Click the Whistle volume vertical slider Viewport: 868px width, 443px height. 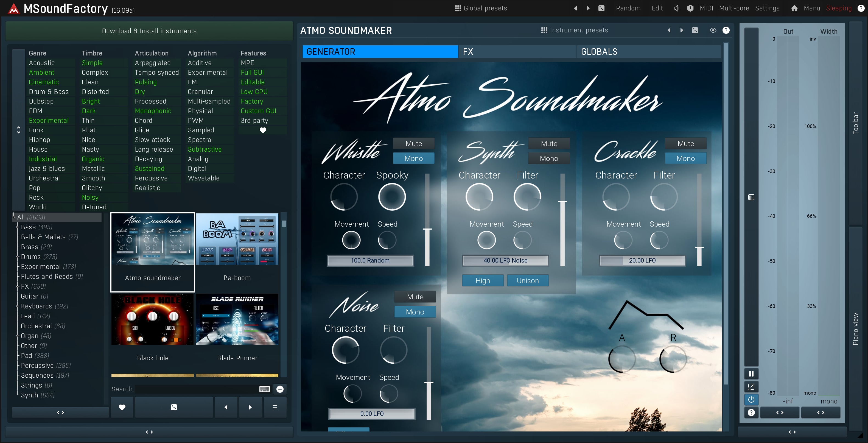coord(427,220)
